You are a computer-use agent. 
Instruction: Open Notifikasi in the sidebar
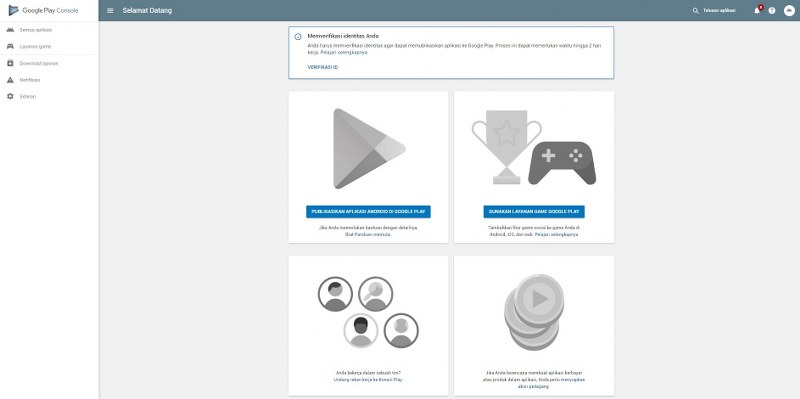[x=30, y=80]
